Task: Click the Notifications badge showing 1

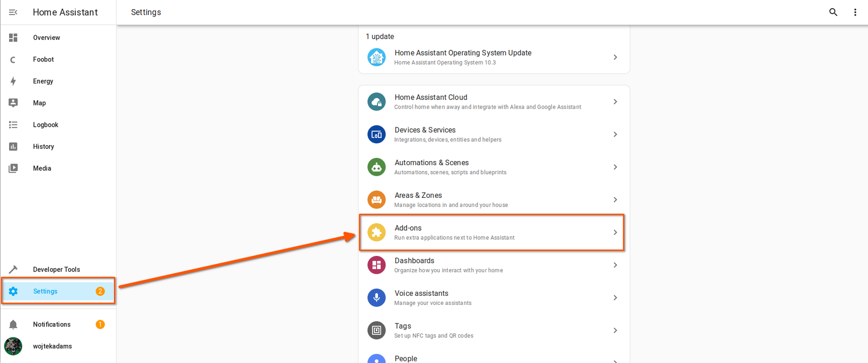Action: (x=100, y=325)
